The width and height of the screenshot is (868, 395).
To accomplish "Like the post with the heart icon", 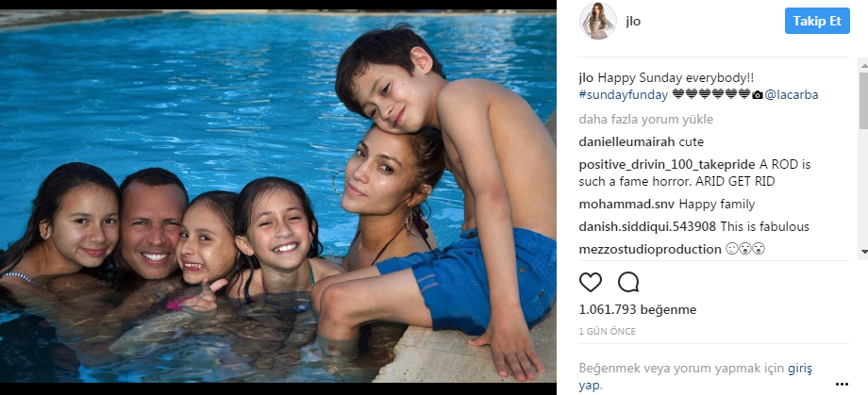I will [x=590, y=283].
